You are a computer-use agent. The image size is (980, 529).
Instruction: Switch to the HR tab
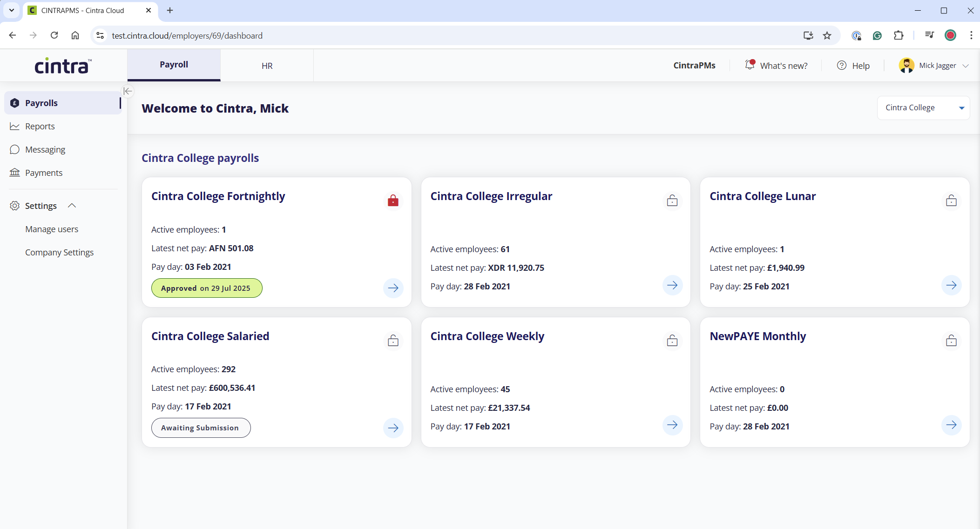[x=267, y=66]
